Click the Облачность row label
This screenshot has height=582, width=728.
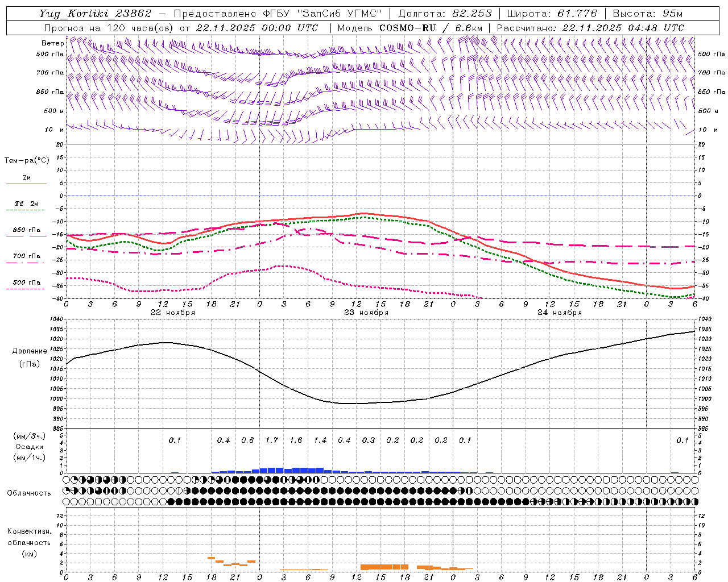click(x=29, y=493)
